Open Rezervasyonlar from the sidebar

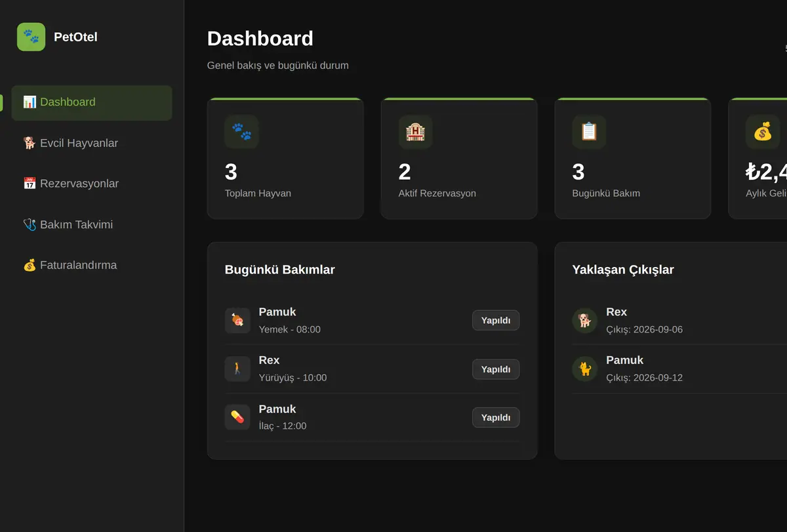[x=92, y=184]
